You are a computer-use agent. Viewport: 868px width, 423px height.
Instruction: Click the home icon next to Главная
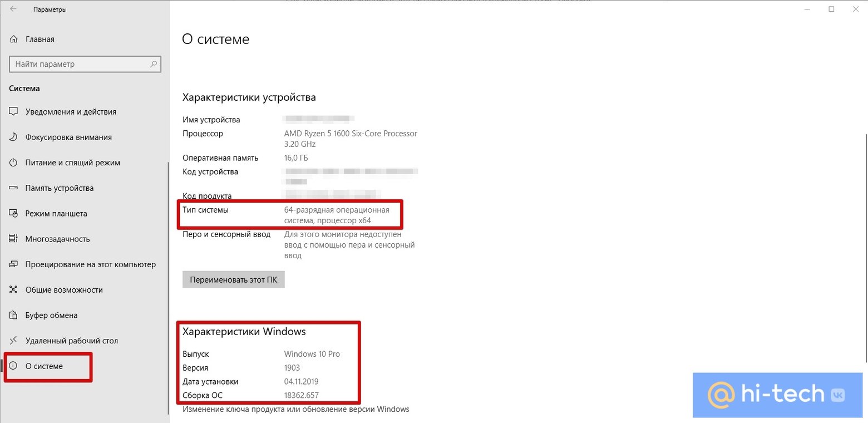pyautogui.click(x=14, y=40)
